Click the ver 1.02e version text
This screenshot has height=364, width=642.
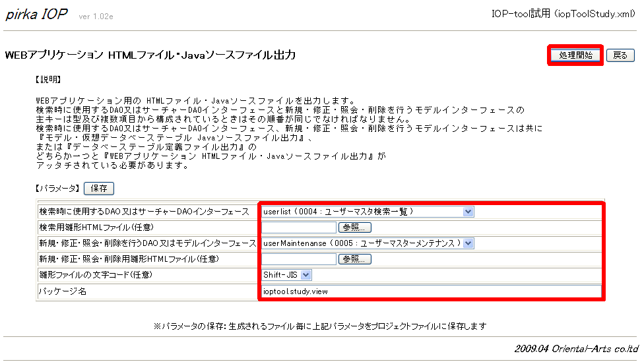(x=96, y=16)
